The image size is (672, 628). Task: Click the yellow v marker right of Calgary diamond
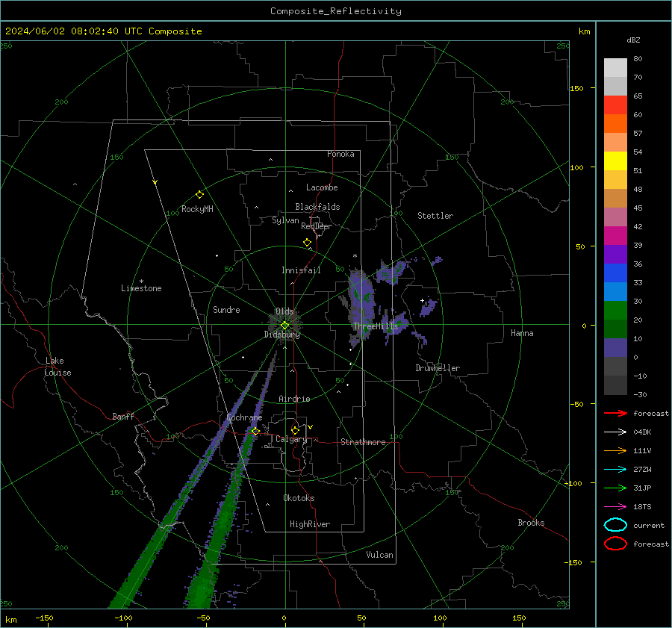point(311,427)
